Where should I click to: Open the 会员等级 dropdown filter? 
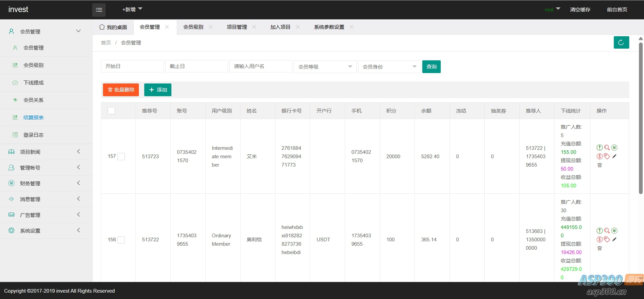click(x=325, y=67)
